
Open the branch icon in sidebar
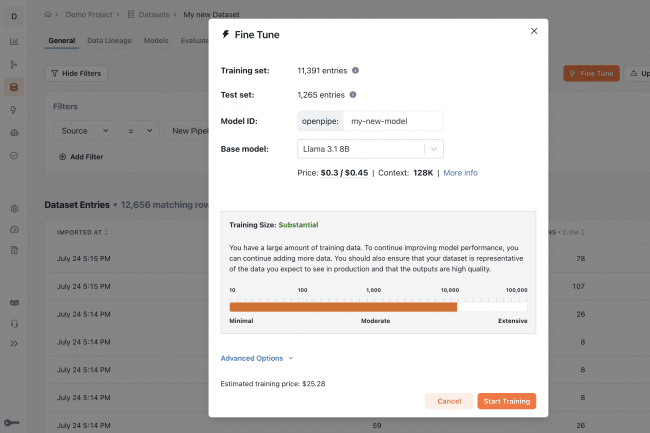[14, 64]
